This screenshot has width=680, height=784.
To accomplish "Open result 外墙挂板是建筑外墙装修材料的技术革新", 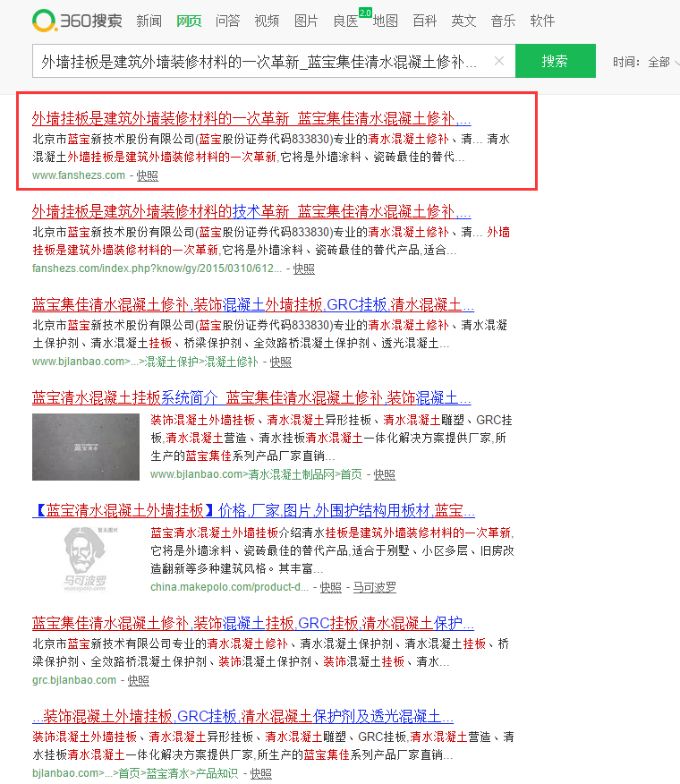I will pyautogui.click(x=251, y=211).
